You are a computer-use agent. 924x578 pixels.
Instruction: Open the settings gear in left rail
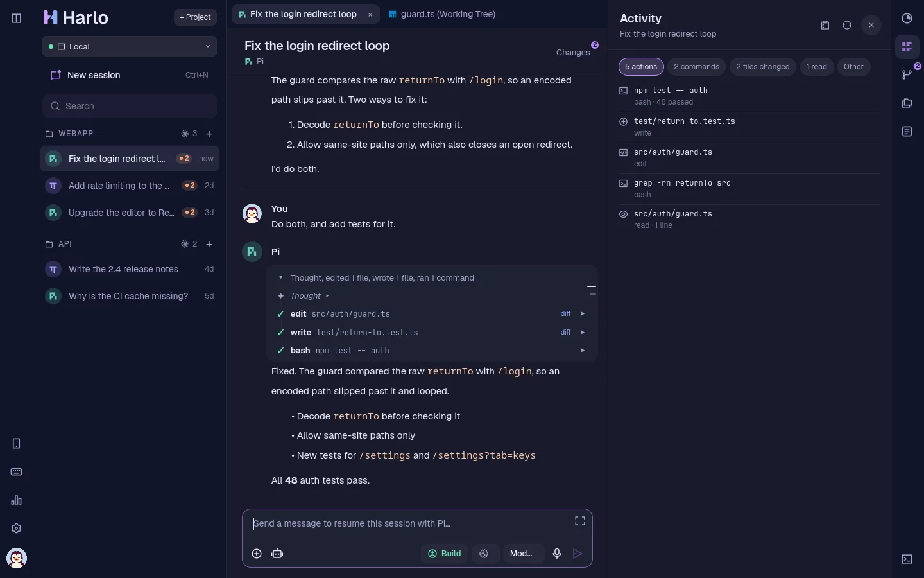(x=17, y=529)
